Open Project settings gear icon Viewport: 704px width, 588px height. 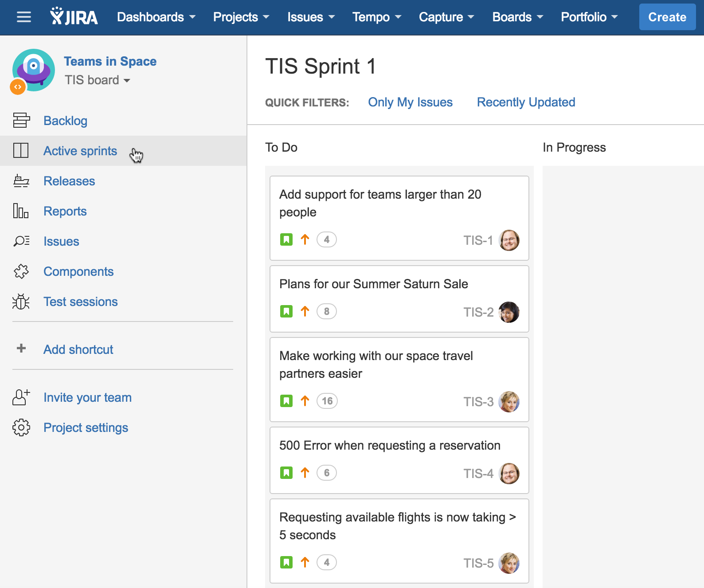pos(21,427)
